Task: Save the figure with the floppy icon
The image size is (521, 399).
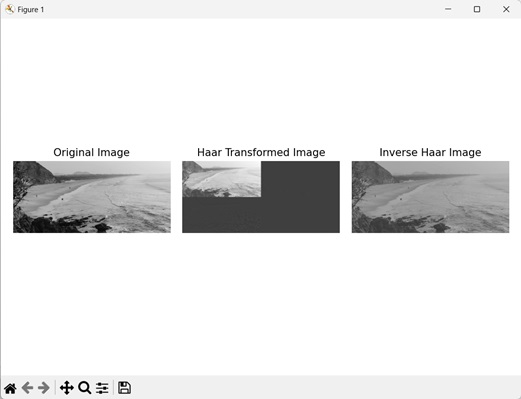Action: [x=124, y=388]
